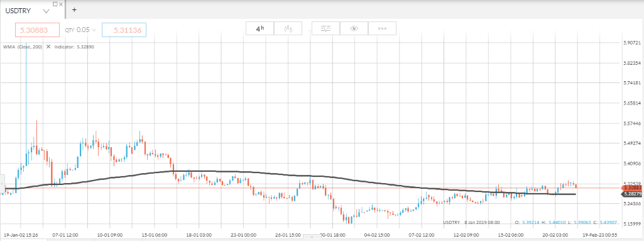Screen dimensions: 644x241
Task: Change the 4h timeframe selector
Action: 259,28
